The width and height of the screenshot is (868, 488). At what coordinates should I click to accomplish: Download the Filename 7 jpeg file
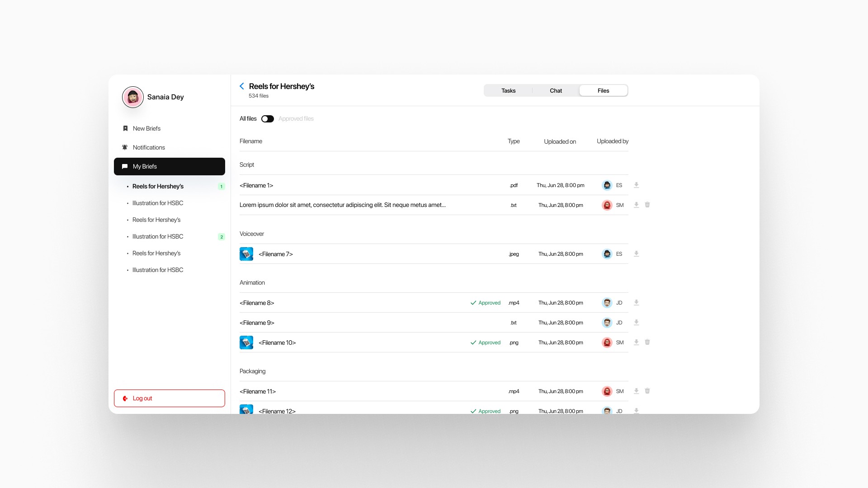pyautogui.click(x=636, y=254)
